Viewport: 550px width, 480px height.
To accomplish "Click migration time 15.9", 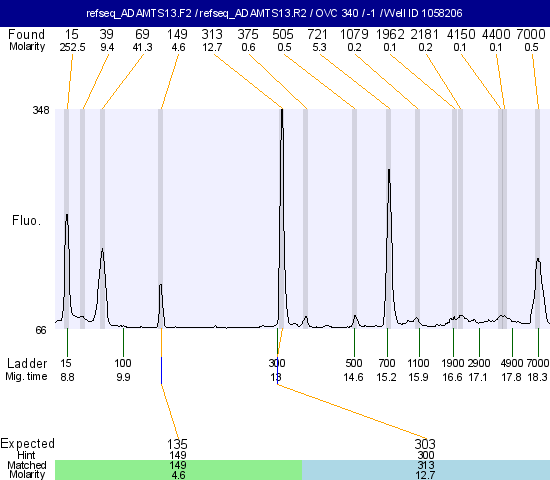I will pos(418,377).
